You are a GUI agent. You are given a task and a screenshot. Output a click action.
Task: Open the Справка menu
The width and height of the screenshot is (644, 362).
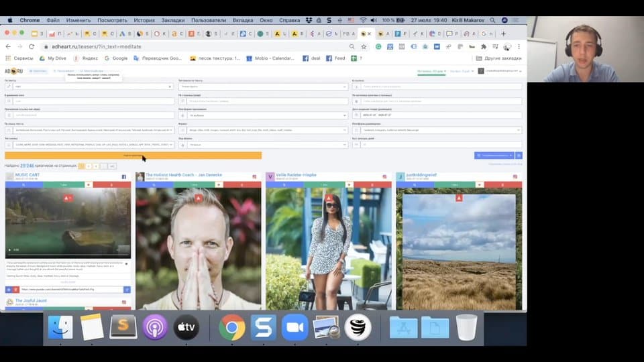pos(290,20)
